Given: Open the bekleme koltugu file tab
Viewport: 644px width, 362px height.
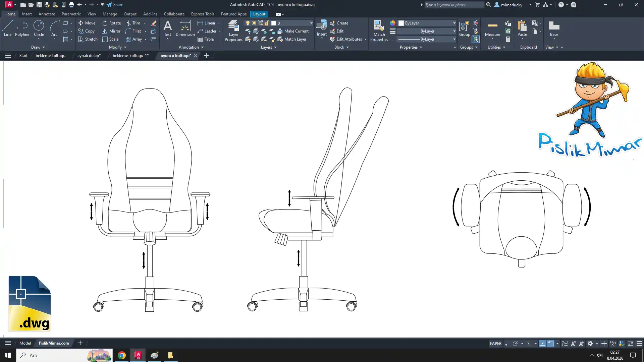Looking at the screenshot, I should coord(50,56).
